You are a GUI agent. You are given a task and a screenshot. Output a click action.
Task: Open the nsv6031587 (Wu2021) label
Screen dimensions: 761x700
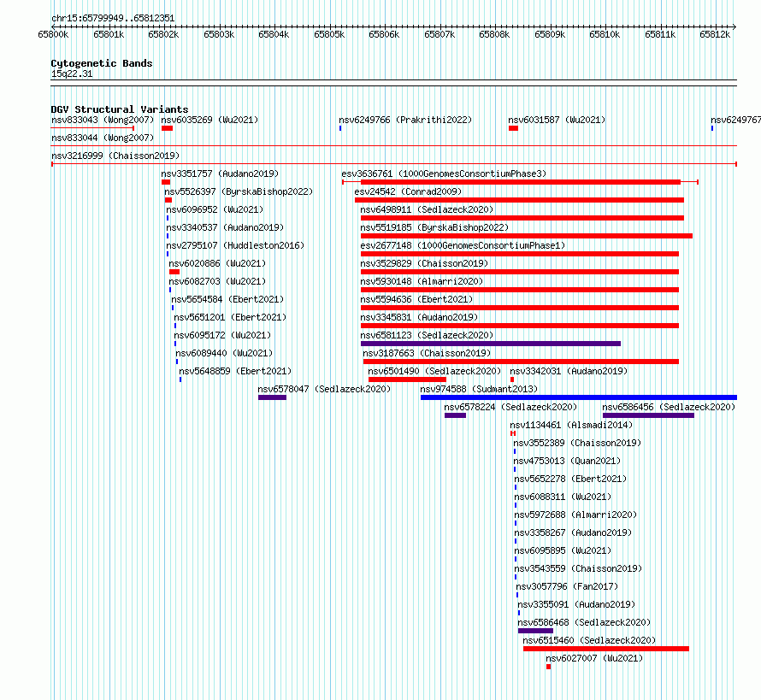pyautogui.click(x=557, y=120)
